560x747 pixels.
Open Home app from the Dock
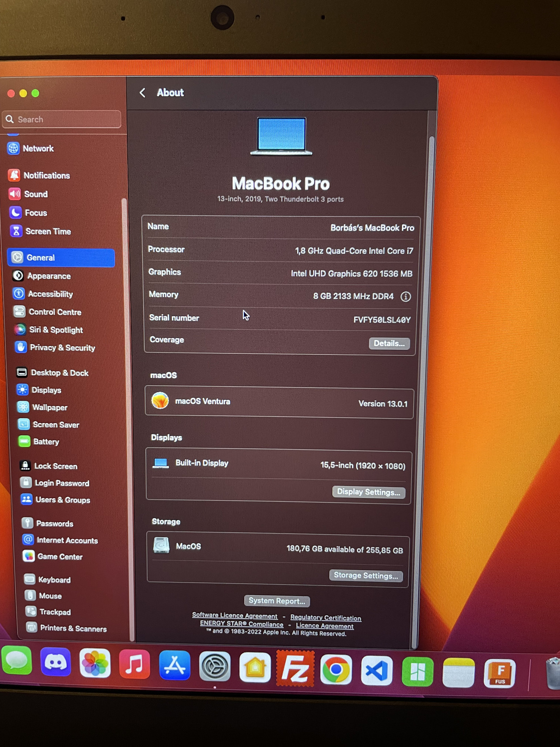click(255, 668)
